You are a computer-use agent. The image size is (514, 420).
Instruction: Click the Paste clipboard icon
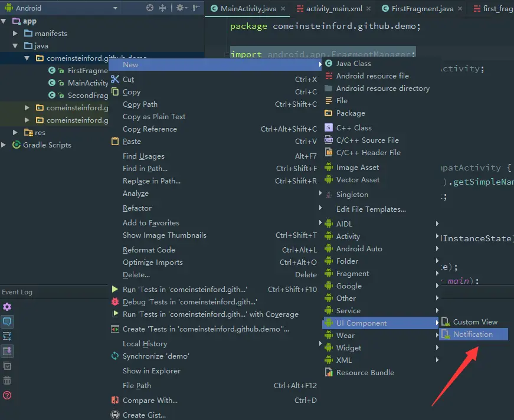(115, 141)
